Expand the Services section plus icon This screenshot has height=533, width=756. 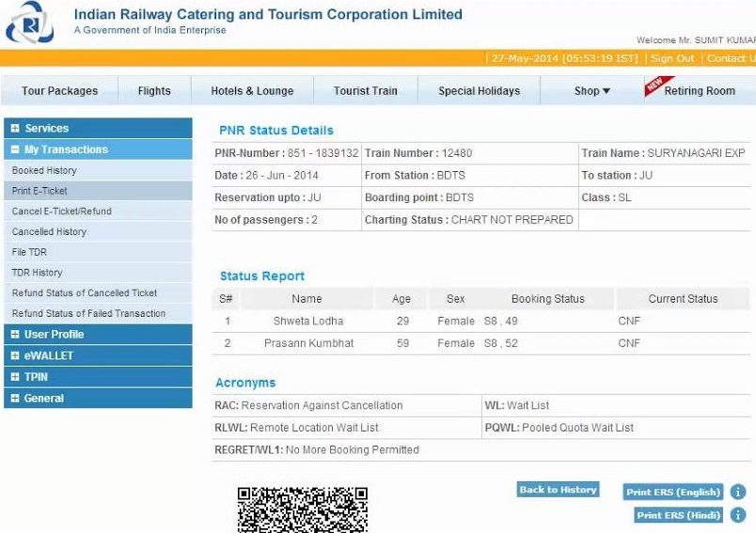click(15, 128)
